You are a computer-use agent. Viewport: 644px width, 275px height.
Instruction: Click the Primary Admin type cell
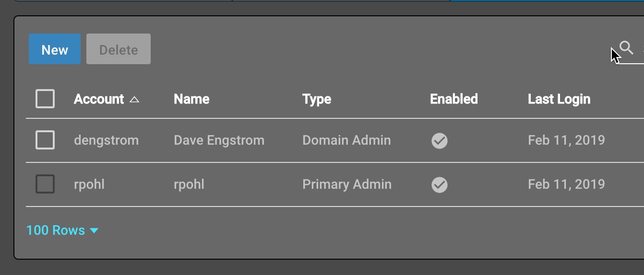pos(346,184)
